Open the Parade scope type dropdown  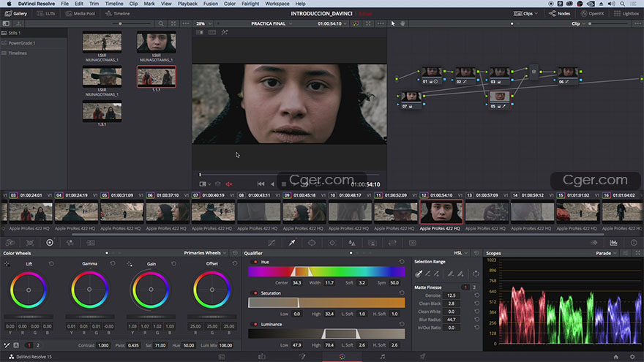606,253
